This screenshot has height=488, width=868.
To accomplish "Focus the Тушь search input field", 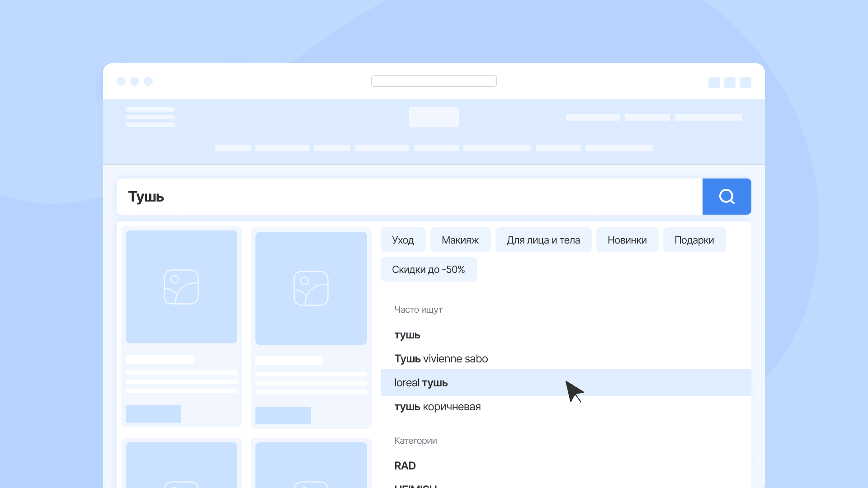I will click(410, 197).
